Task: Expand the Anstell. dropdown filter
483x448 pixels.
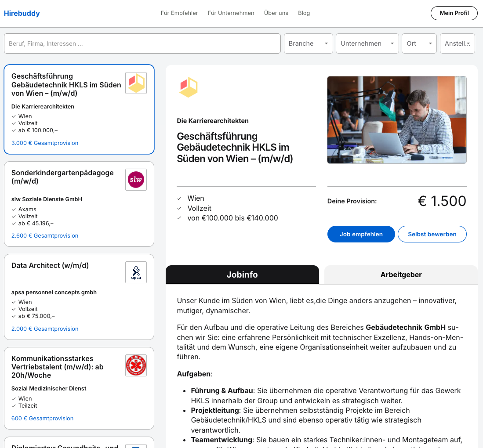Action: coord(458,43)
